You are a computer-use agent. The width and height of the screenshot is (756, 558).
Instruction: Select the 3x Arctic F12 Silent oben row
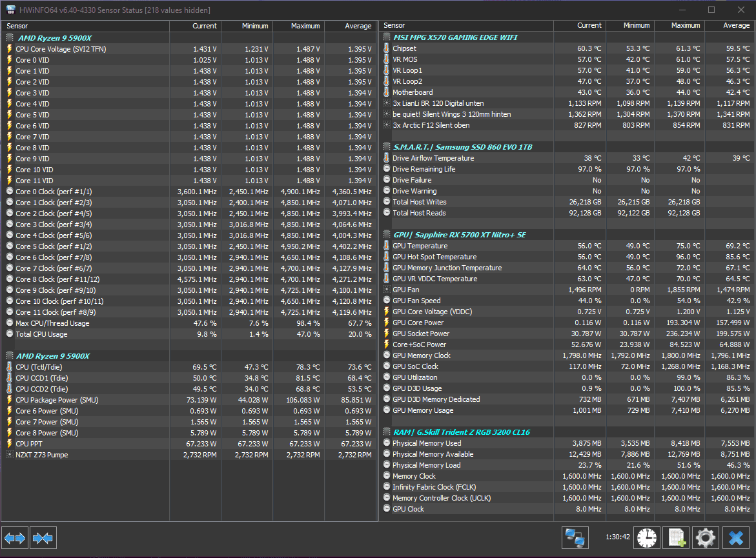click(x=566, y=125)
